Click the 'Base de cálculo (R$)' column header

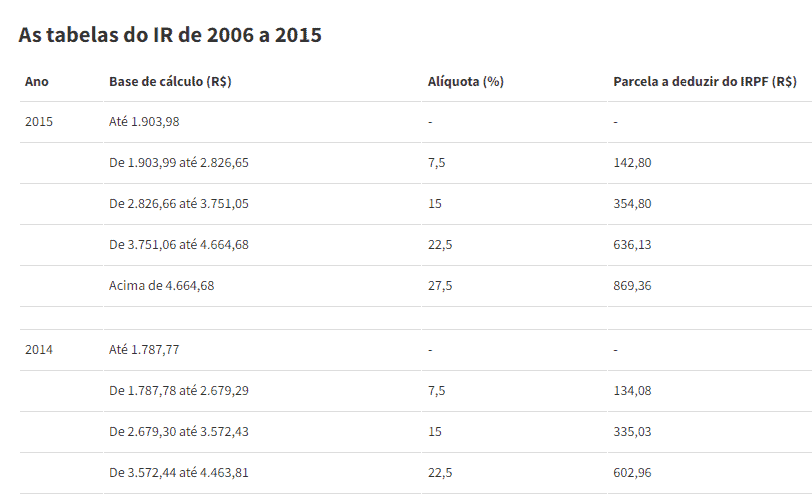pos(171,81)
